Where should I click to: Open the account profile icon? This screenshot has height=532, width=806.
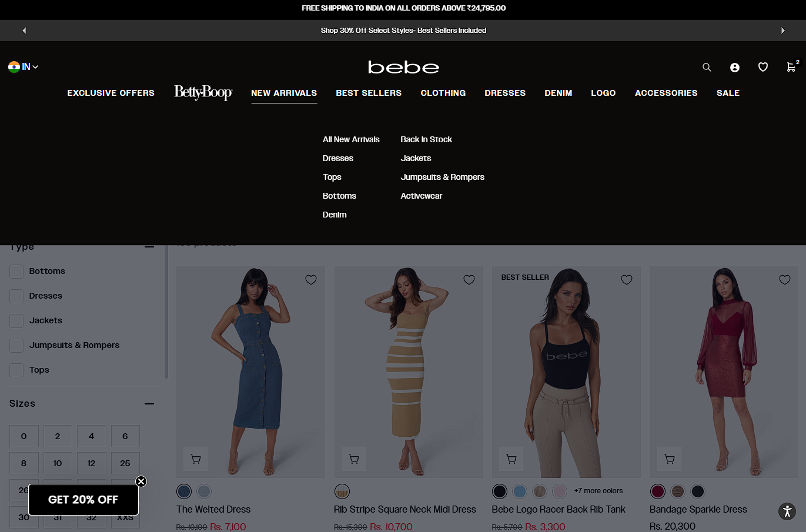coord(735,68)
